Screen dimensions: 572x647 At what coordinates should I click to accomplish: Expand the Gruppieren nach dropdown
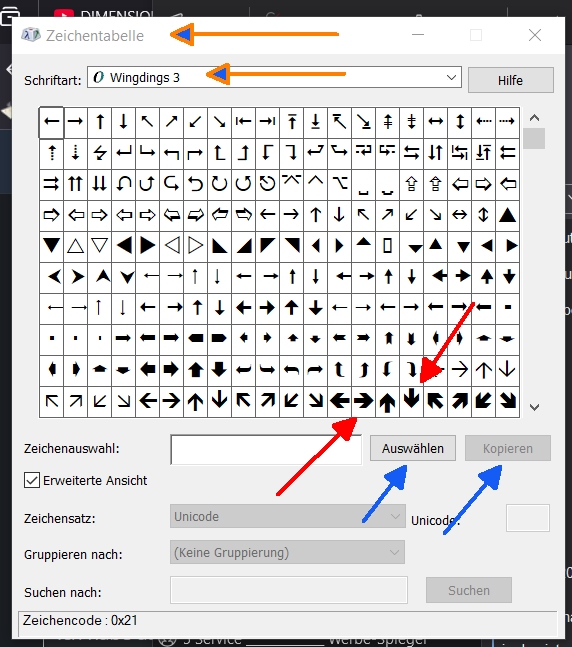point(287,552)
